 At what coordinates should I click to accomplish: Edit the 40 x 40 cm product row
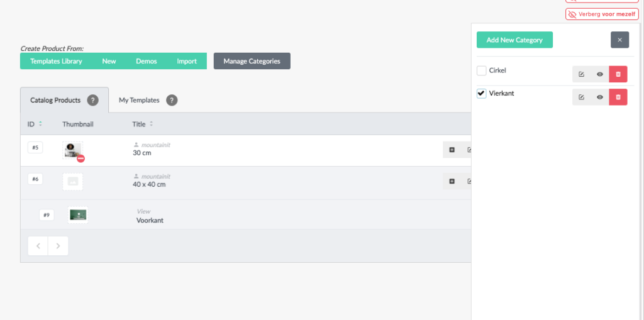467,181
